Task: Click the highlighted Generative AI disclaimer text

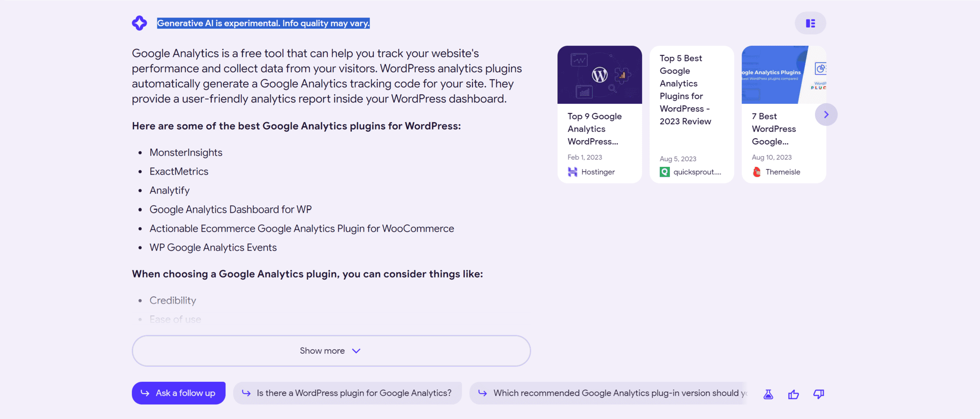Action: click(263, 23)
